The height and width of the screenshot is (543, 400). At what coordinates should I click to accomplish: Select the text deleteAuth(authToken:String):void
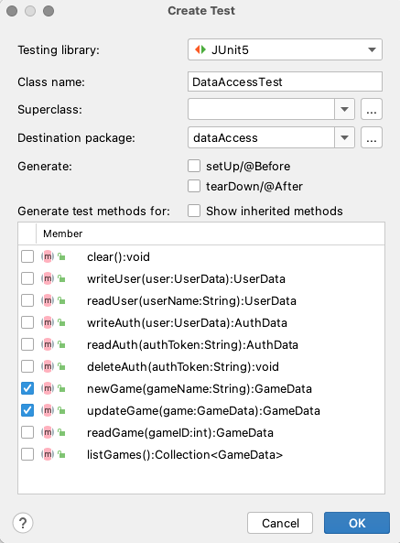(183, 366)
